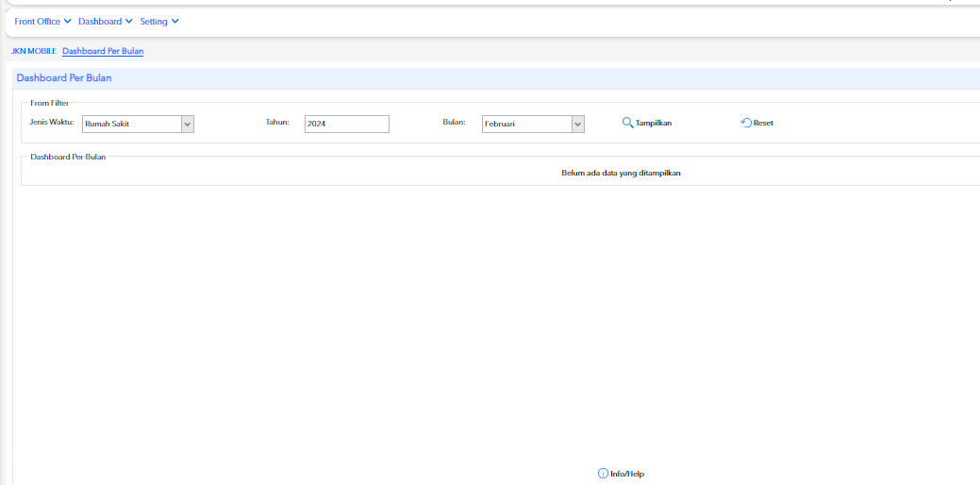Screen dimensions: 980x485
Task: Click the Reset button label
Action: click(x=763, y=123)
